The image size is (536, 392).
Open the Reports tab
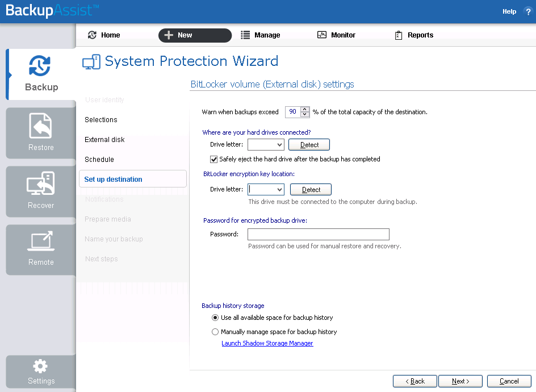[414, 35]
